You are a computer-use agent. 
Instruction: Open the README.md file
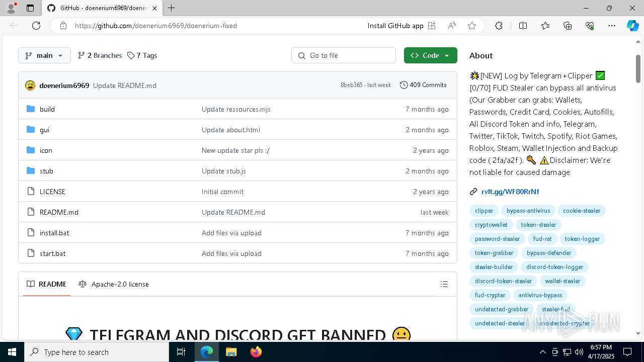(59, 212)
